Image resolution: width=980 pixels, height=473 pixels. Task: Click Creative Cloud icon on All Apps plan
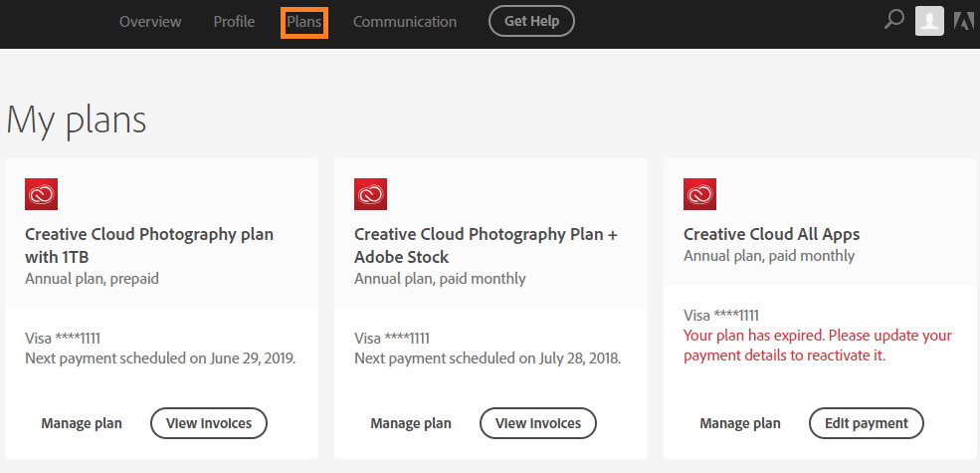tap(699, 194)
